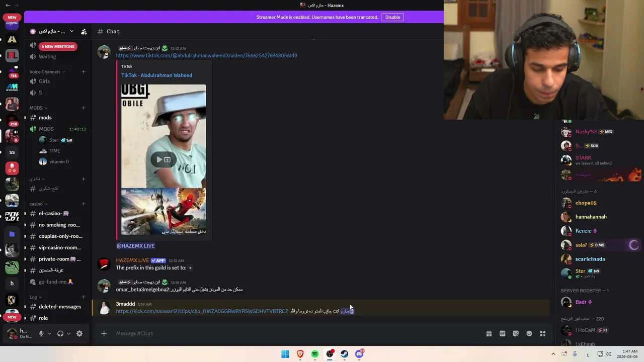Image resolution: width=644 pixels, height=362 pixels.
Task: Click the @HAZEMX LIVE mention
Action: tap(135, 246)
